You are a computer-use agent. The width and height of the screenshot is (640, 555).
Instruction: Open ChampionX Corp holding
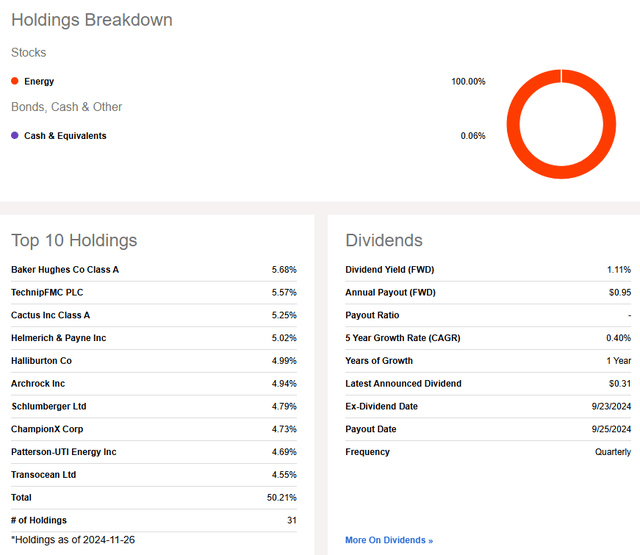click(x=47, y=429)
